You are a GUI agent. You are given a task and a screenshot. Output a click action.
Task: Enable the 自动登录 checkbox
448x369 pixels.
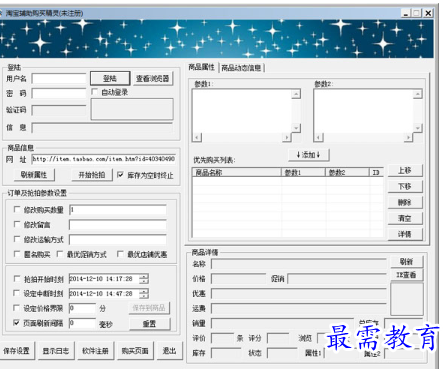[95, 92]
